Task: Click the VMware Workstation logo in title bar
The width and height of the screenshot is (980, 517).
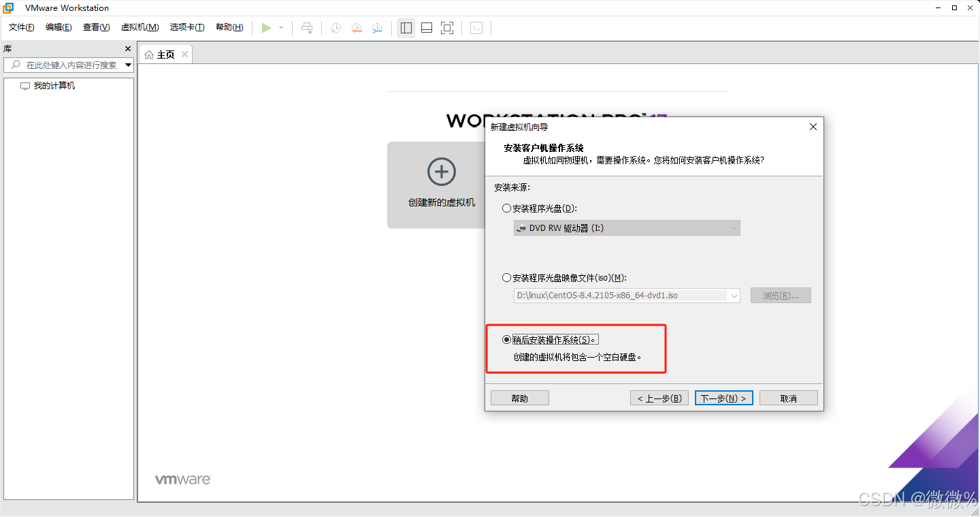Action: (8, 7)
